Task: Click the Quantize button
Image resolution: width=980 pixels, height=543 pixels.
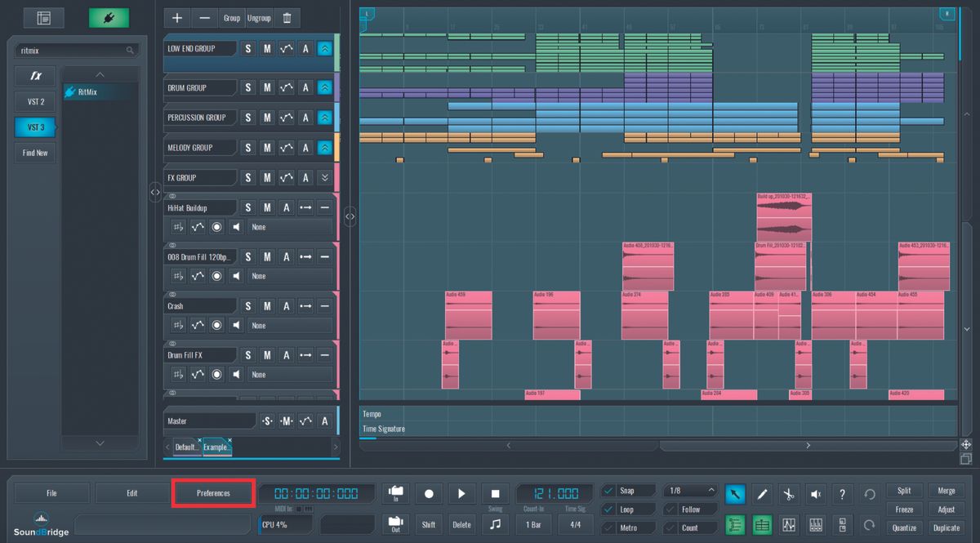Action: (x=904, y=527)
